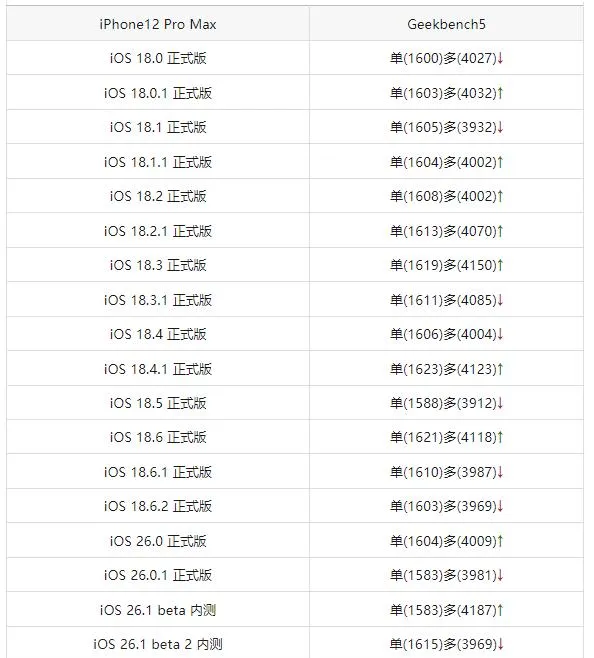
Task: Click the score 单(1606)多(4004)
Action: pos(443,334)
